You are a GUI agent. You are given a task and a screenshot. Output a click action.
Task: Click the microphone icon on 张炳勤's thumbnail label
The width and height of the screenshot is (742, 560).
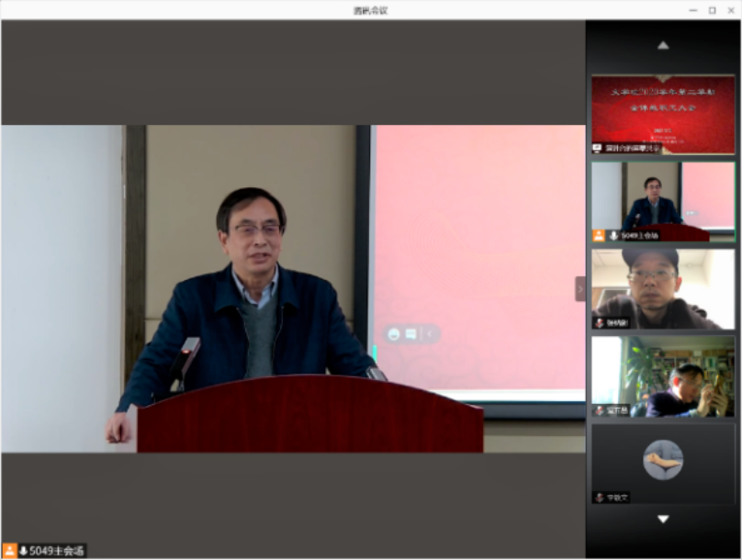click(598, 322)
